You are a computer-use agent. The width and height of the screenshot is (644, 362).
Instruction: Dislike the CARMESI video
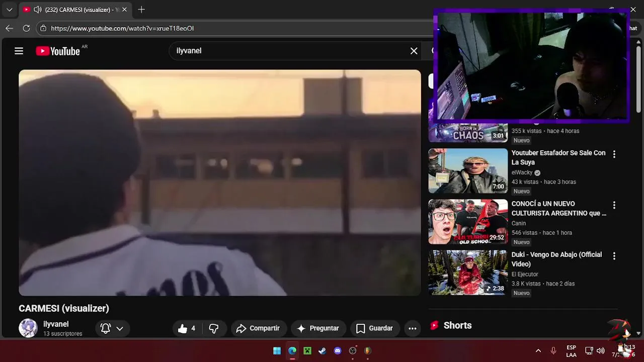point(214,328)
